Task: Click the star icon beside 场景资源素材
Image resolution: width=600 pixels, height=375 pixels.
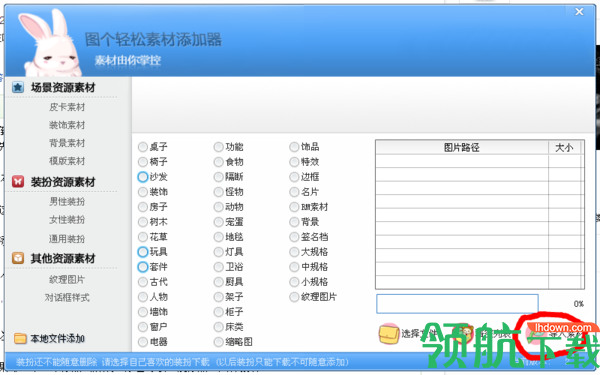Action: [18, 88]
